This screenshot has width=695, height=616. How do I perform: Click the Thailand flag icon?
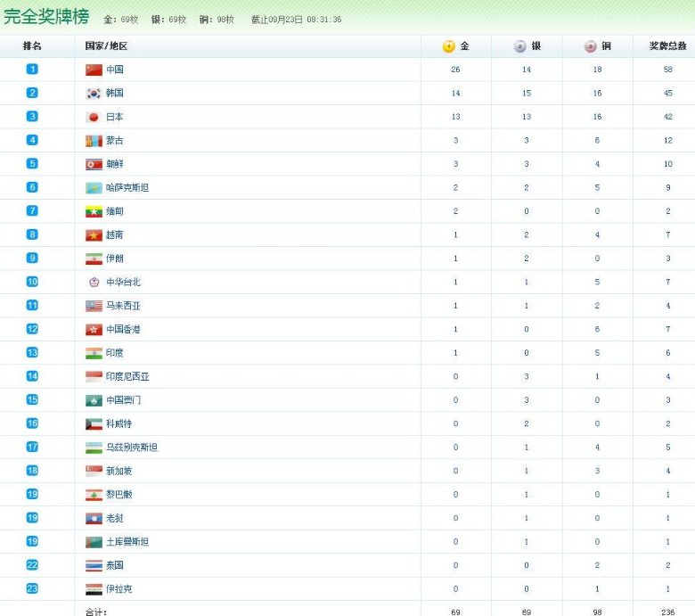(94, 566)
